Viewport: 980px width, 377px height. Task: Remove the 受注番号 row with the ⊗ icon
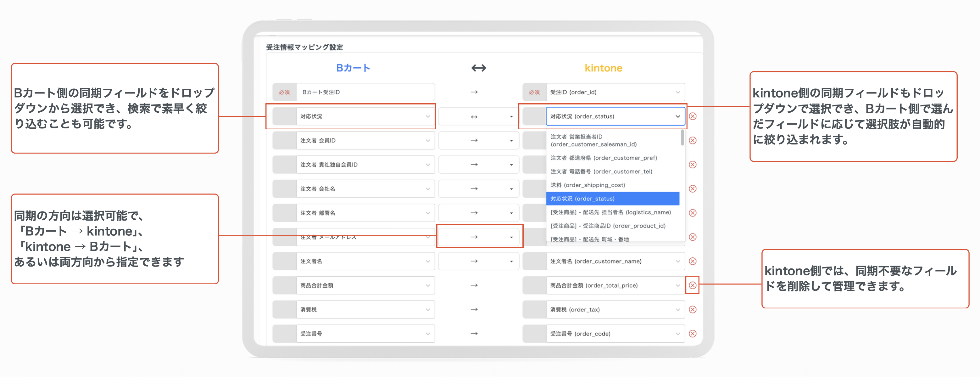(x=693, y=334)
